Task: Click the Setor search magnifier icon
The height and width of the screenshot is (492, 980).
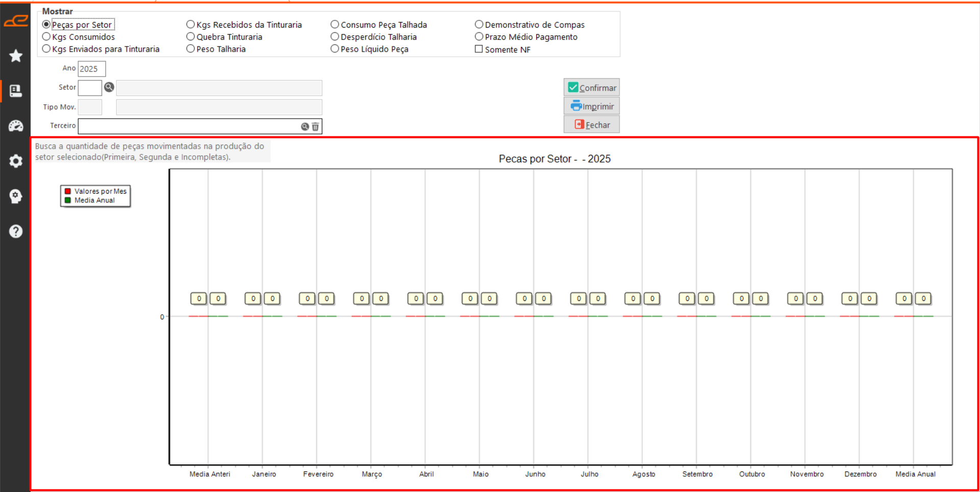Action: (x=109, y=87)
